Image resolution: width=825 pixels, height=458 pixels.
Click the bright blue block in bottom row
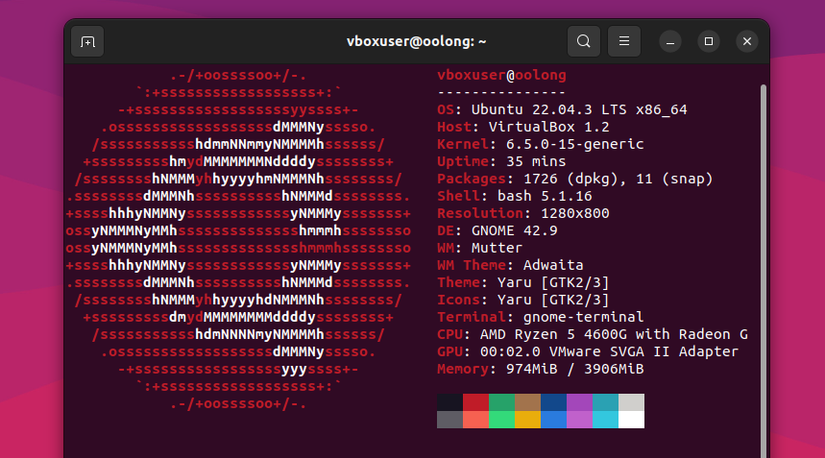[554, 420]
